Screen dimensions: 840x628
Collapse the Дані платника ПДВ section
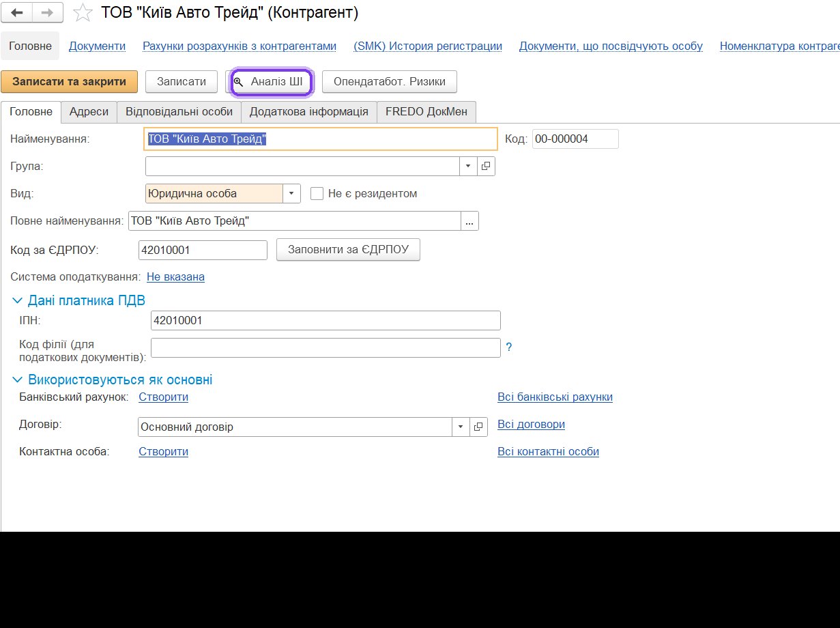coord(17,300)
